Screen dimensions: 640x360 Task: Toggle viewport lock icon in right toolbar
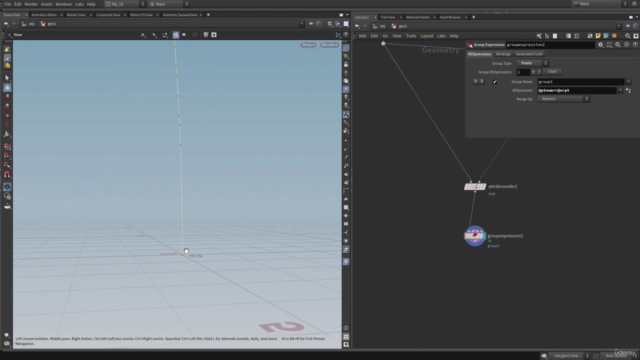[346, 64]
